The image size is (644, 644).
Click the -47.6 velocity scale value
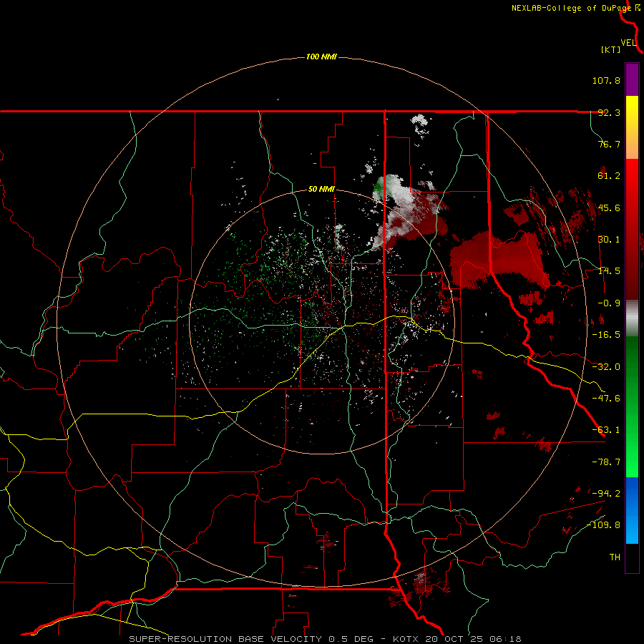[606, 399]
